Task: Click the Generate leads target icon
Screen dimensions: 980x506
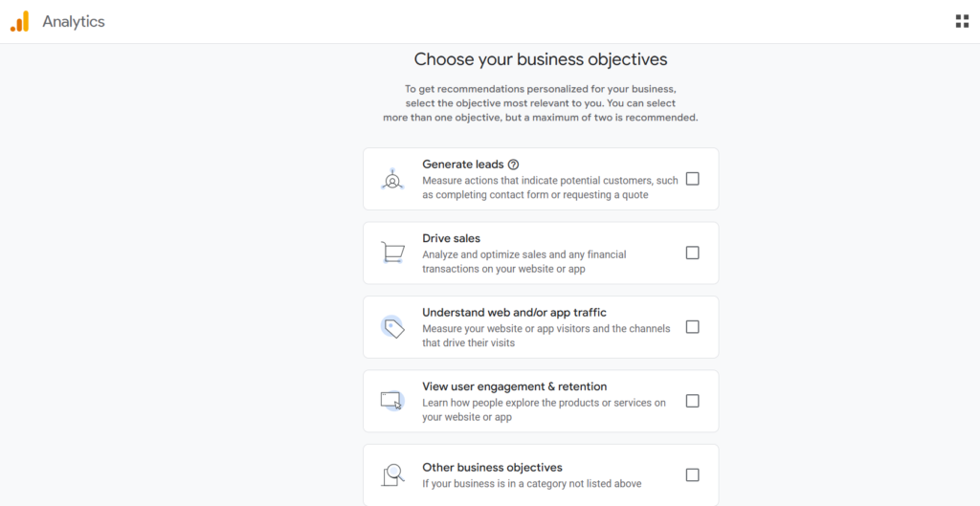Action: (x=392, y=179)
